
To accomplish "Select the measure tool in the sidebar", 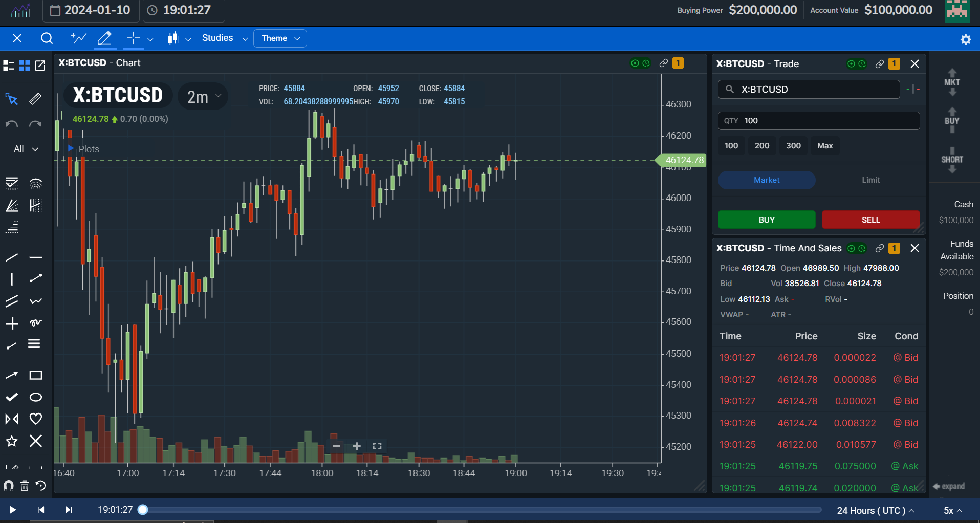I will click(x=35, y=99).
